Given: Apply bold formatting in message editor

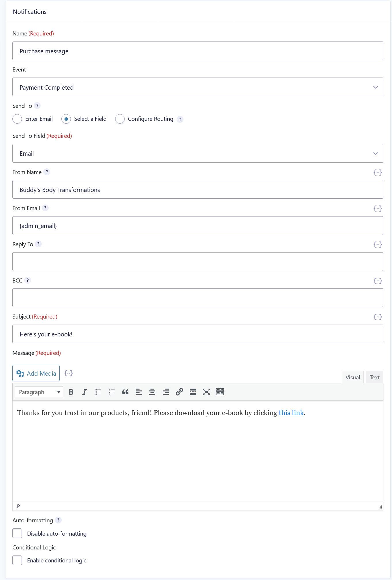Looking at the screenshot, I should tap(71, 392).
